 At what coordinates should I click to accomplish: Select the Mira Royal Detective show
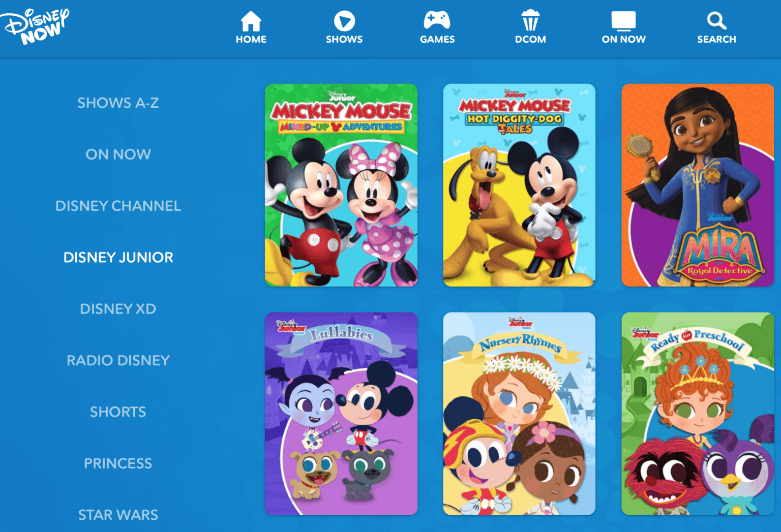(697, 184)
